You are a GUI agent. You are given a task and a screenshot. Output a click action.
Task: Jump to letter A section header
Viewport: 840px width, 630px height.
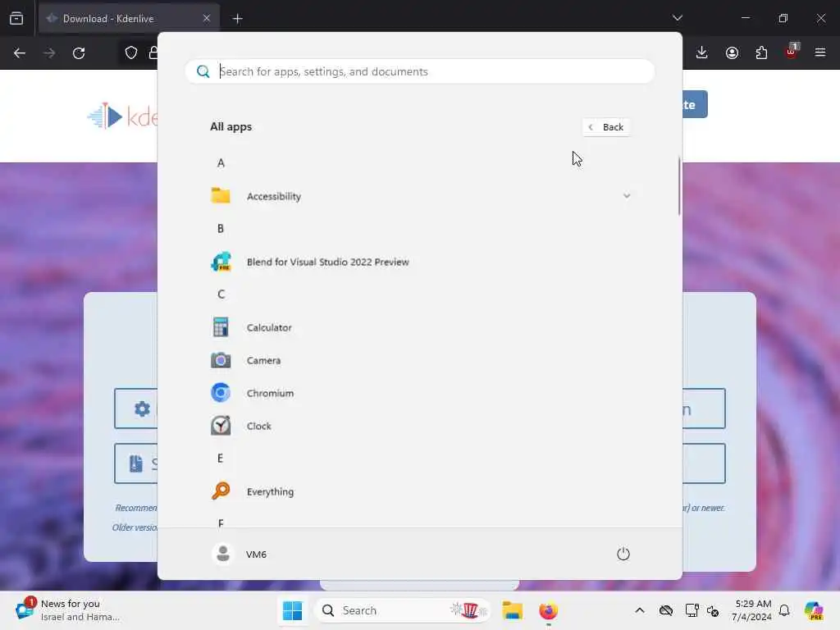pos(221,163)
